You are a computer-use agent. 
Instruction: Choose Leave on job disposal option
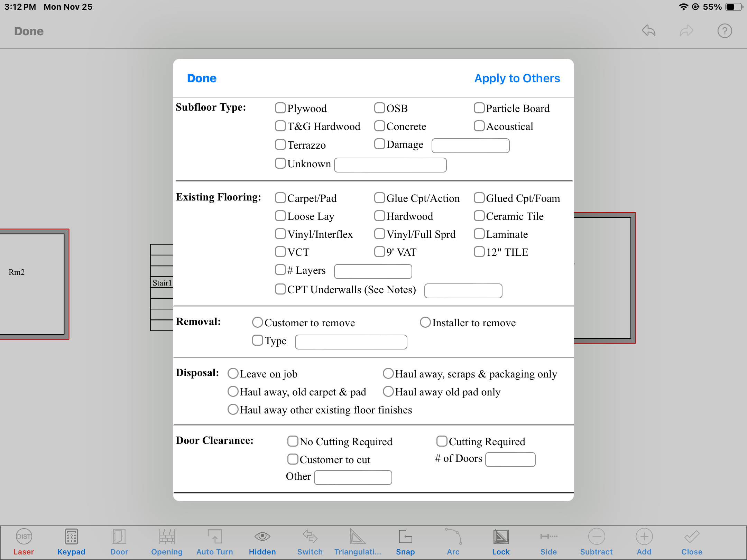pyautogui.click(x=233, y=374)
